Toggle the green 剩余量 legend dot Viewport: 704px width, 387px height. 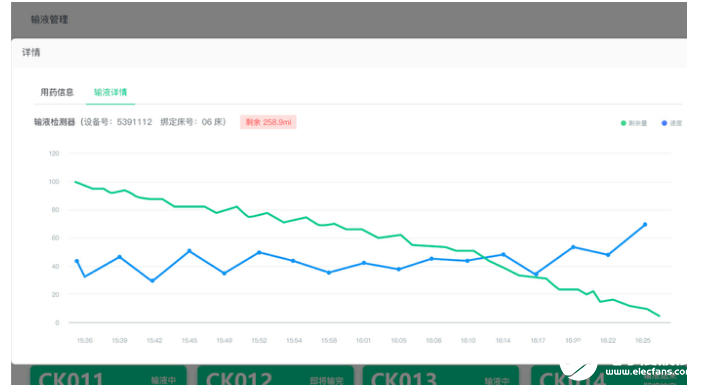coord(623,123)
